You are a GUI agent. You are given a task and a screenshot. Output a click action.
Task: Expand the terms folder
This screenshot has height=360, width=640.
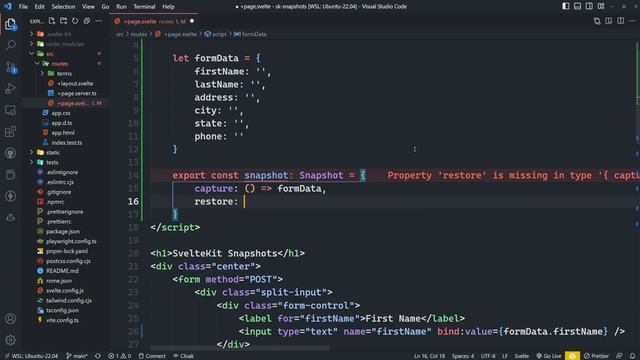[64, 73]
